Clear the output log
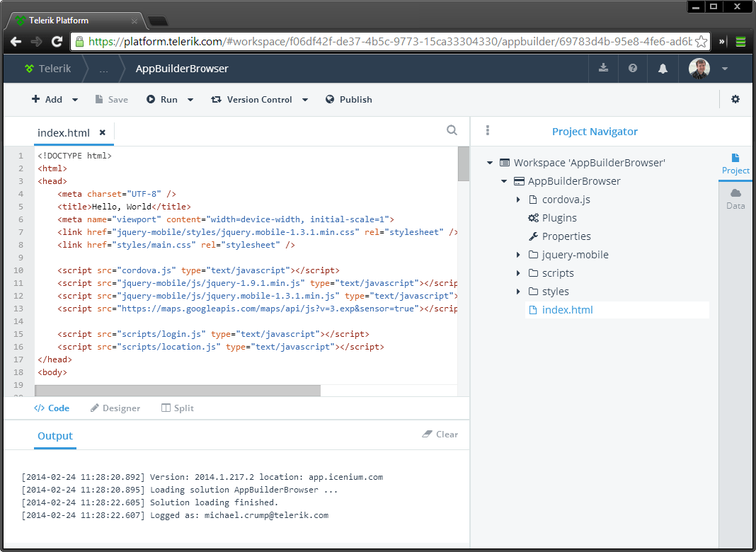The height and width of the screenshot is (552, 756). [x=440, y=435]
